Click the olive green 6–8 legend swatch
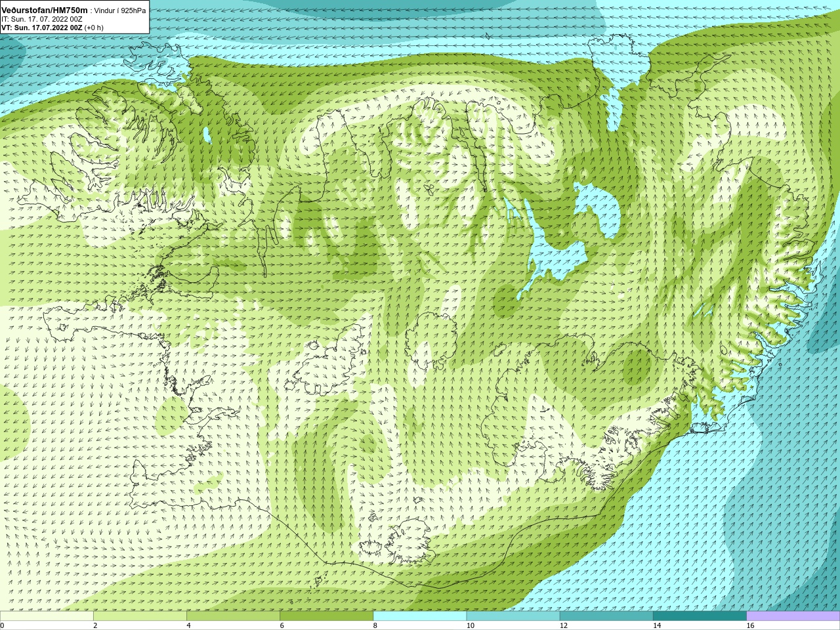840x630 pixels. (326, 616)
